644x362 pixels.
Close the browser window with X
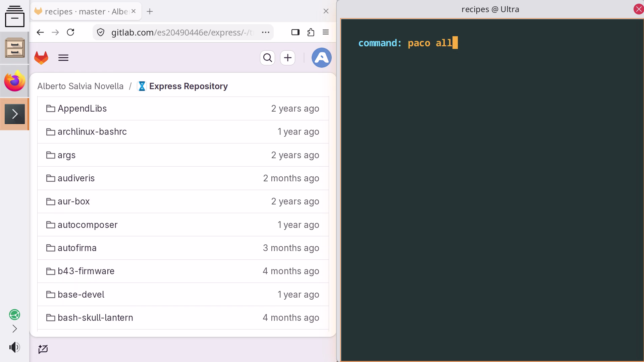pyautogui.click(x=326, y=11)
